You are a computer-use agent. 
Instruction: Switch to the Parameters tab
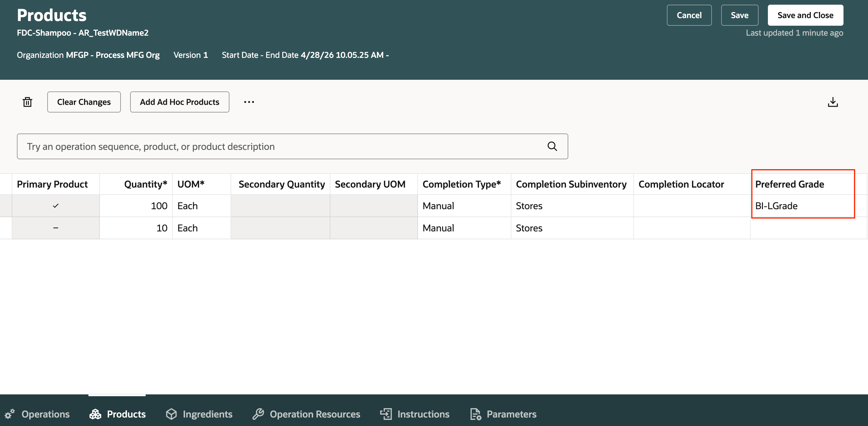[x=503, y=414]
